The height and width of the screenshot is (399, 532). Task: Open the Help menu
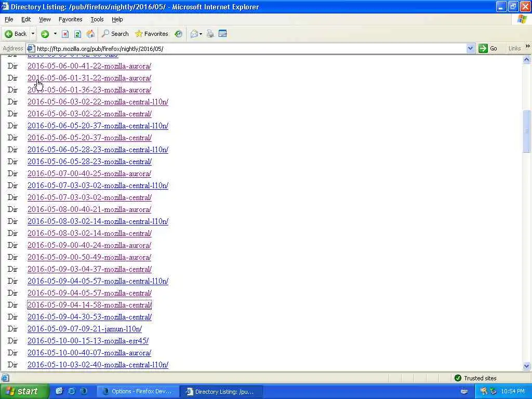click(117, 19)
